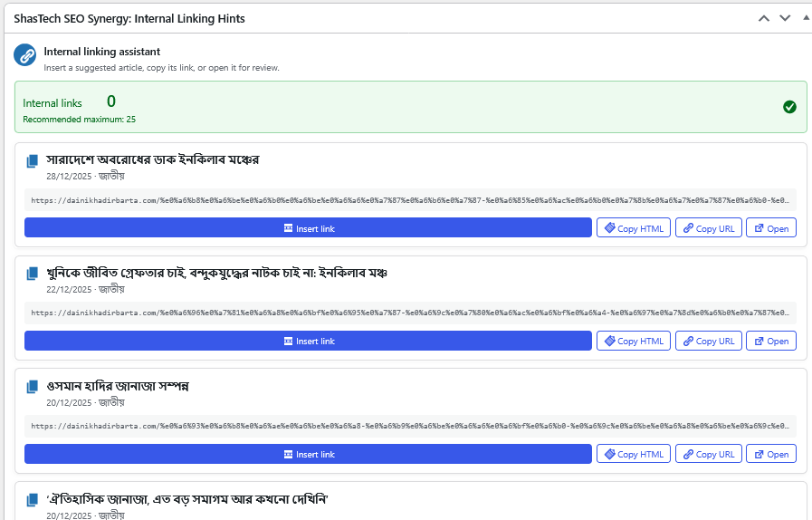Insert link for সারাদেশে অবরোধের ডাক article

click(308, 228)
